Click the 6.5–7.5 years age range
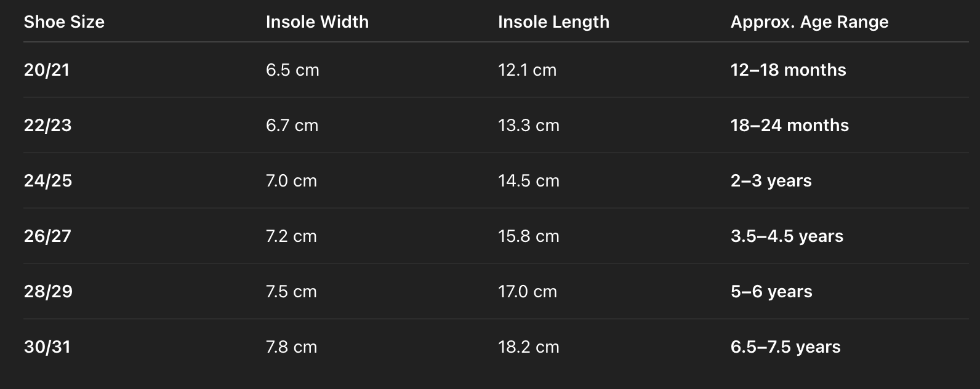Viewport: 980px width, 389px height. click(785, 347)
